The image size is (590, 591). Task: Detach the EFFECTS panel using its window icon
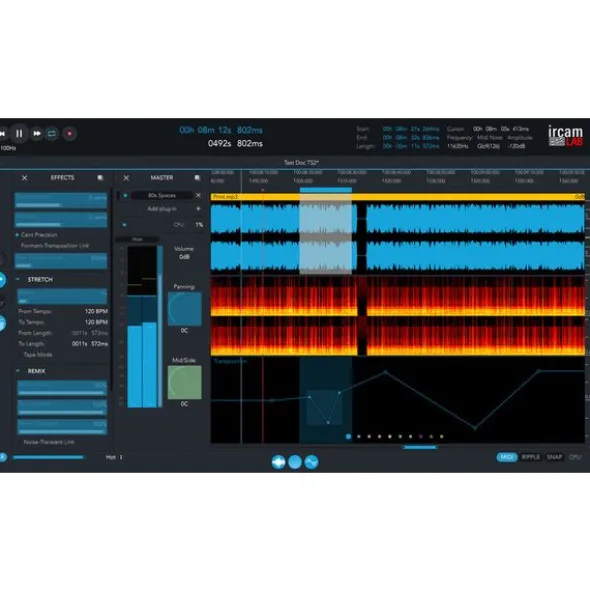[100, 178]
